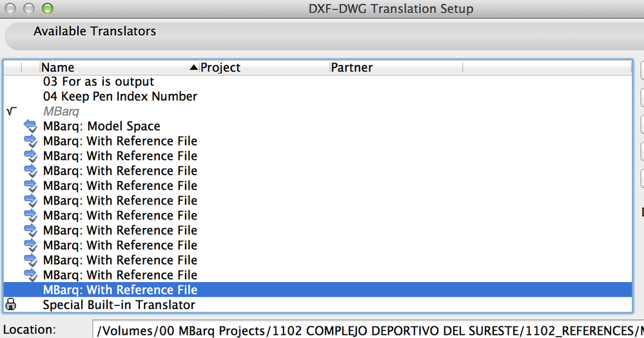
Task: Click the export arrow icon just above the highlighted row
Action: 30,275
